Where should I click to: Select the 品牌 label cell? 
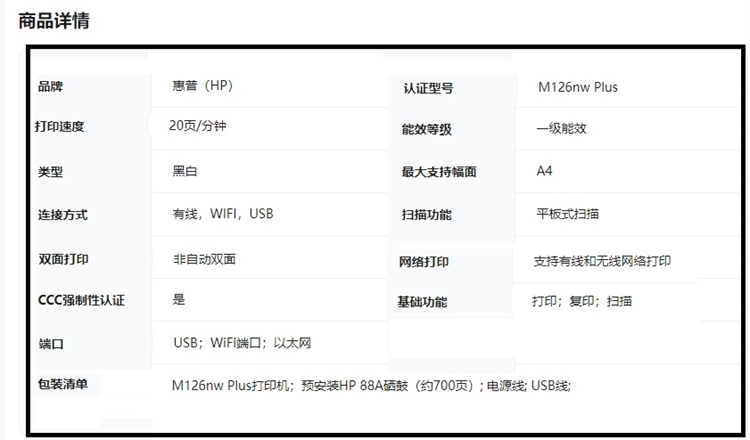51,87
